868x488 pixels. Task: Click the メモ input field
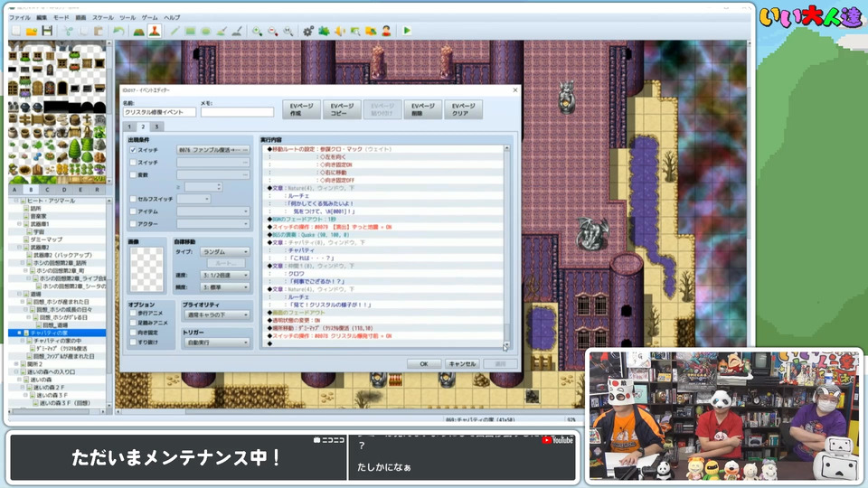click(238, 112)
